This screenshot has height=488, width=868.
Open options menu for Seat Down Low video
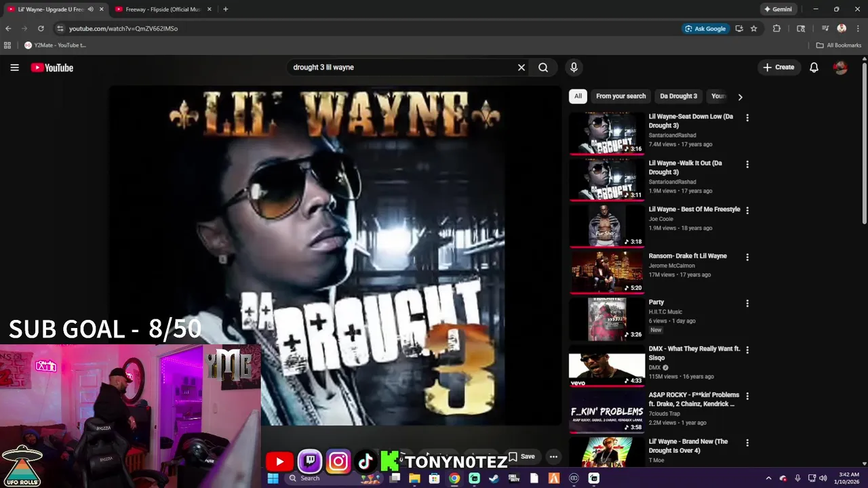[x=747, y=117]
